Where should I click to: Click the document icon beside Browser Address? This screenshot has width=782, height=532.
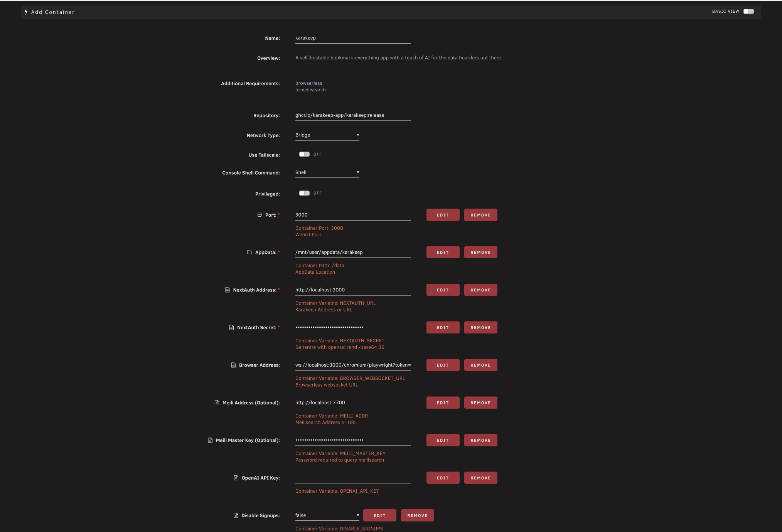(x=233, y=365)
